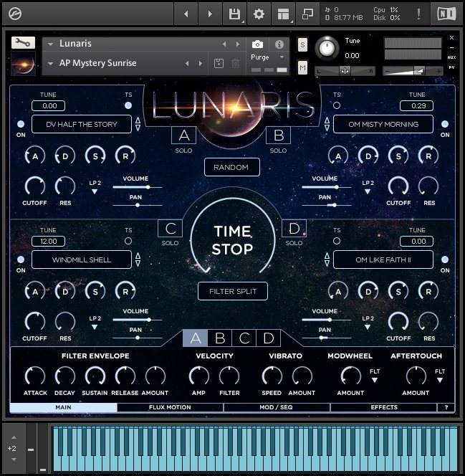Click the floppy disk save icon
This screenshot has height=476, width=465.
234,14
